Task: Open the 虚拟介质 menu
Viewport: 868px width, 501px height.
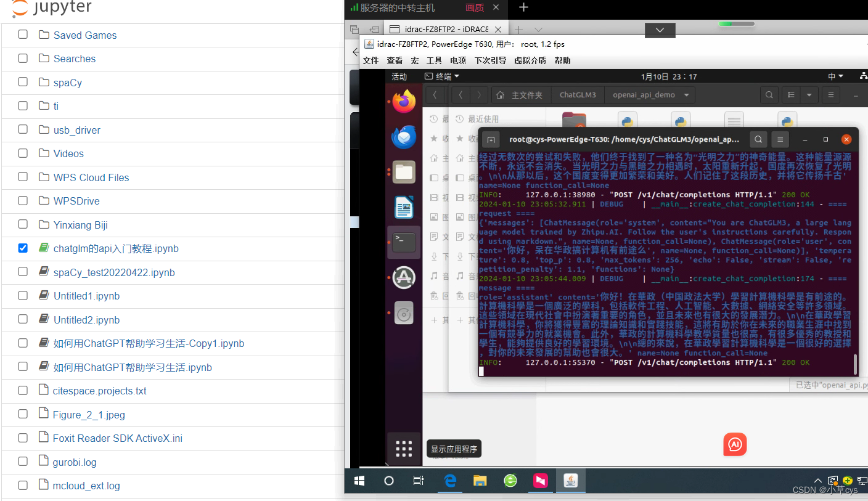Action: point(530,60)
